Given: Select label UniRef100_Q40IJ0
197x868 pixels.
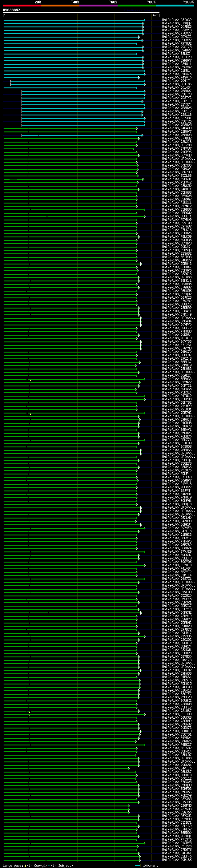Looking at the screenshot, I should click(177, 768).
